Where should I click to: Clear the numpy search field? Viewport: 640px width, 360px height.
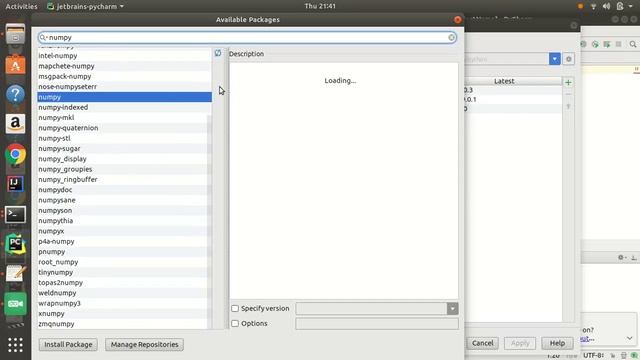(451, 38)
